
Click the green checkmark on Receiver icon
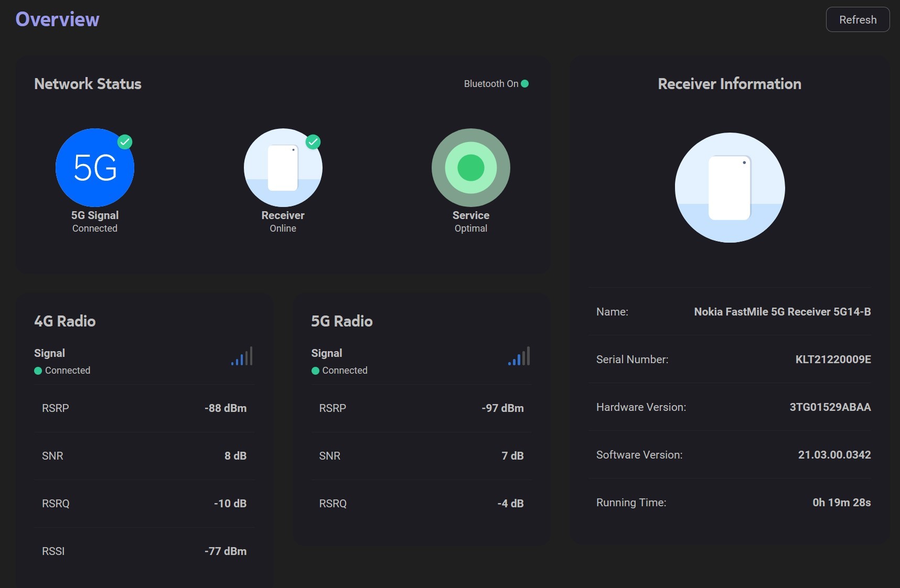click(x=313, y=142)
